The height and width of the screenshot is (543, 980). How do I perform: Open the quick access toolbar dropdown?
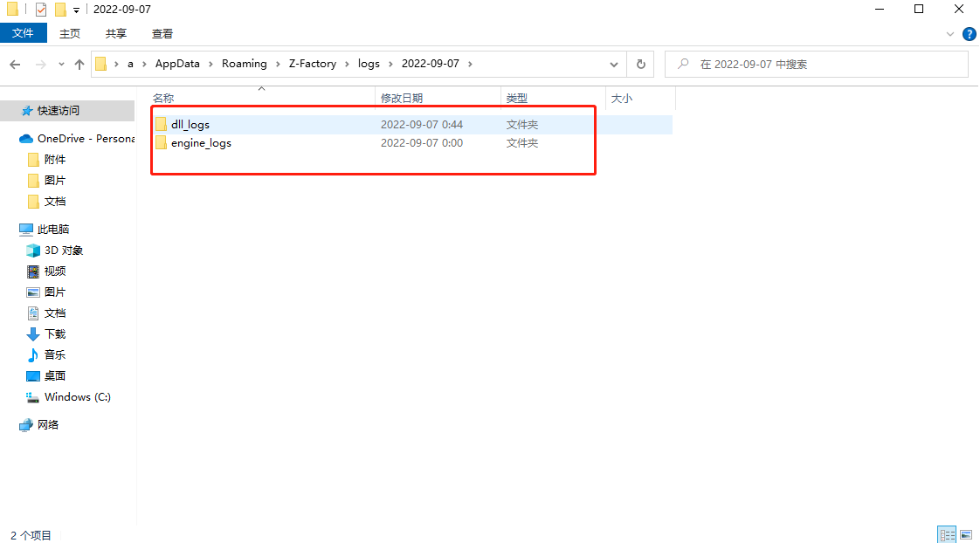tap(76, 10)
